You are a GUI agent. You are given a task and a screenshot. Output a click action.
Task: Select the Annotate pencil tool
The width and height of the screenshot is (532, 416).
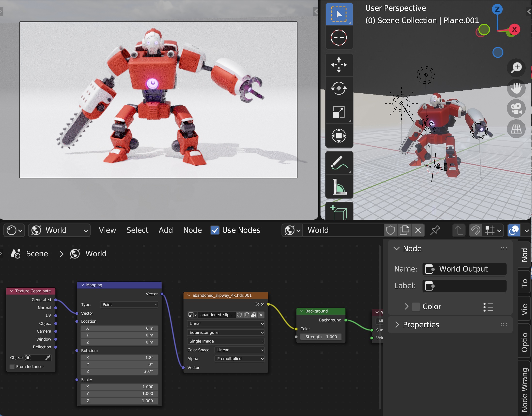tap(339, 163)
